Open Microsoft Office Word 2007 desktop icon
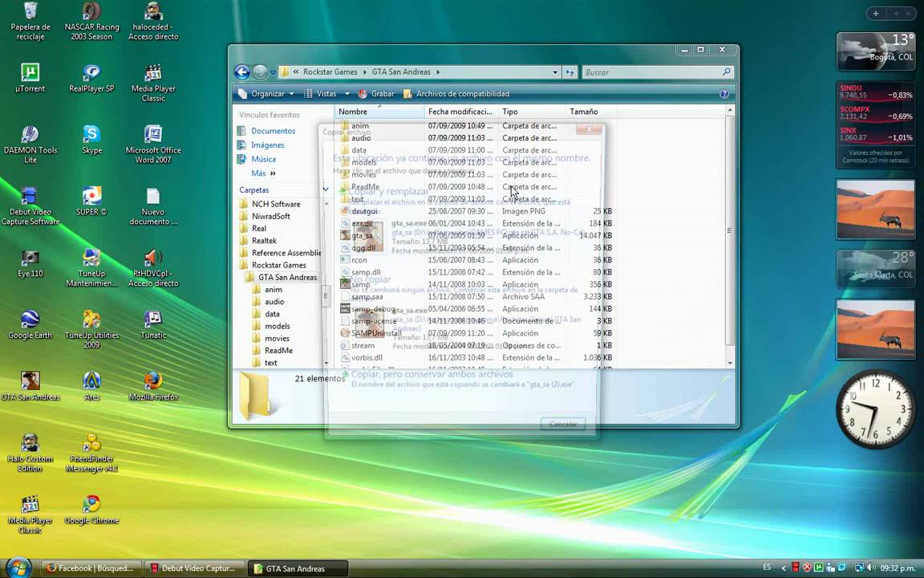 (x=153, y=144)
